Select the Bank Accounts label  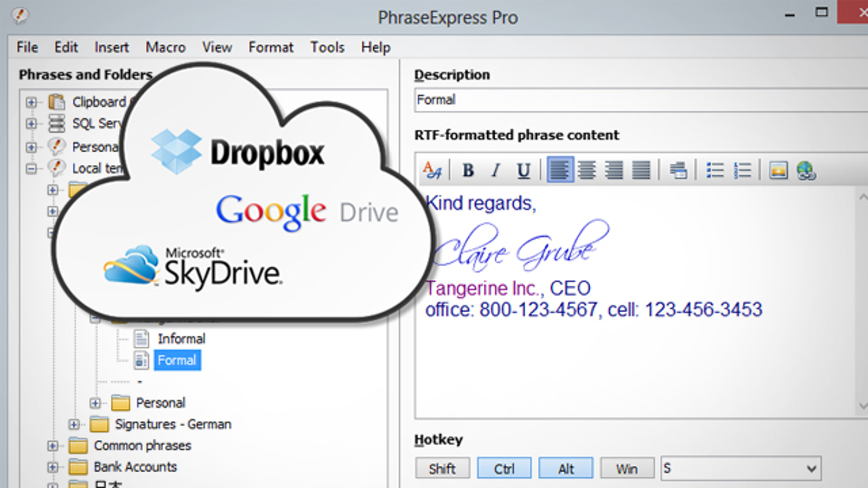pyautogui.click(x=136, y=467)
